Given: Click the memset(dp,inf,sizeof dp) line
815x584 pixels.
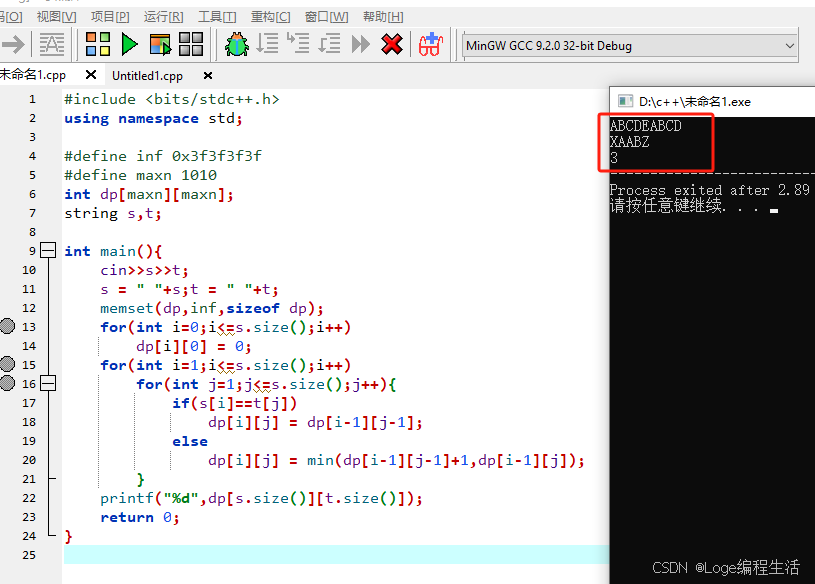Looking at the screenshot, I should tap(212, 308).
